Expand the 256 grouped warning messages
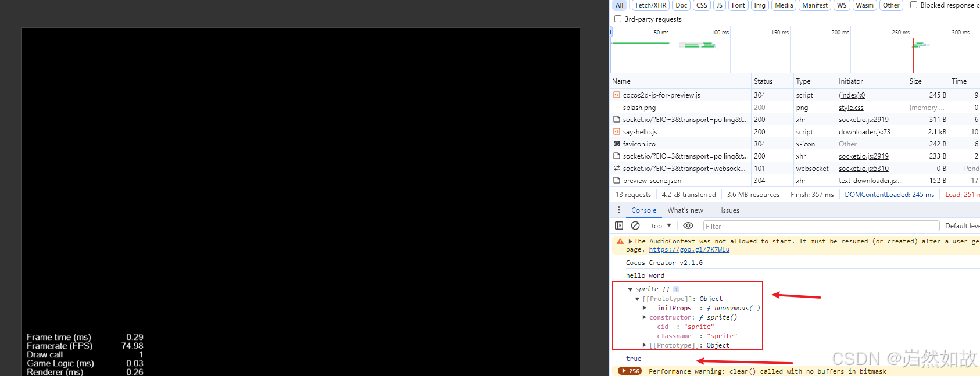980x376 pixels. coord(630,371)
